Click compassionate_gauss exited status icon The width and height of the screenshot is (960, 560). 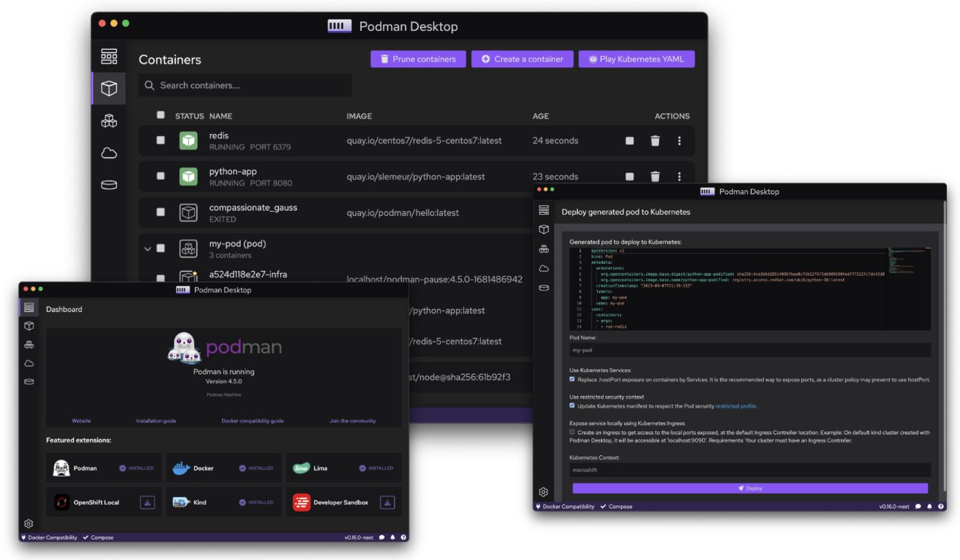click(x=188, y=213)
